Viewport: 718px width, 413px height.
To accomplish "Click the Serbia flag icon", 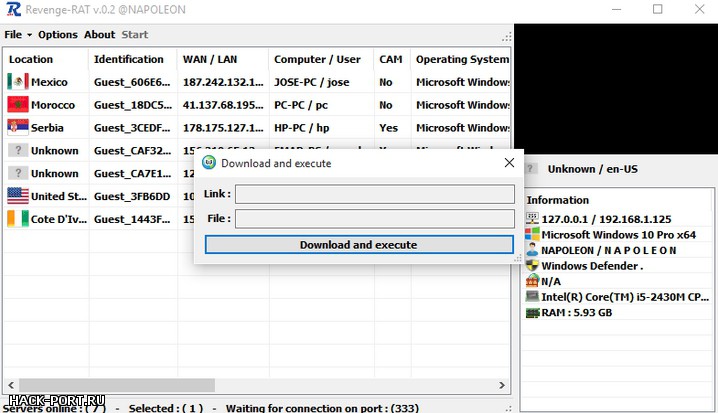I will pyautogui.click(x=18, y=127).
